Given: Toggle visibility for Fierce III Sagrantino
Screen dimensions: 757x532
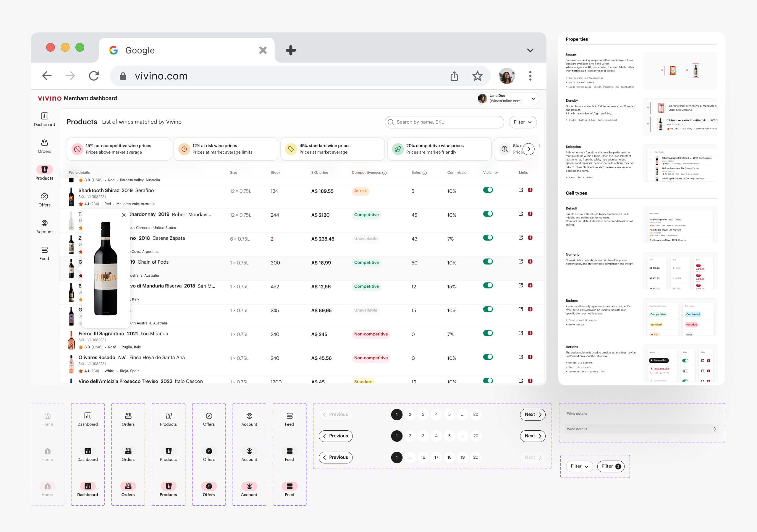Looking at the screenshot, I should (x=488, y=333).
